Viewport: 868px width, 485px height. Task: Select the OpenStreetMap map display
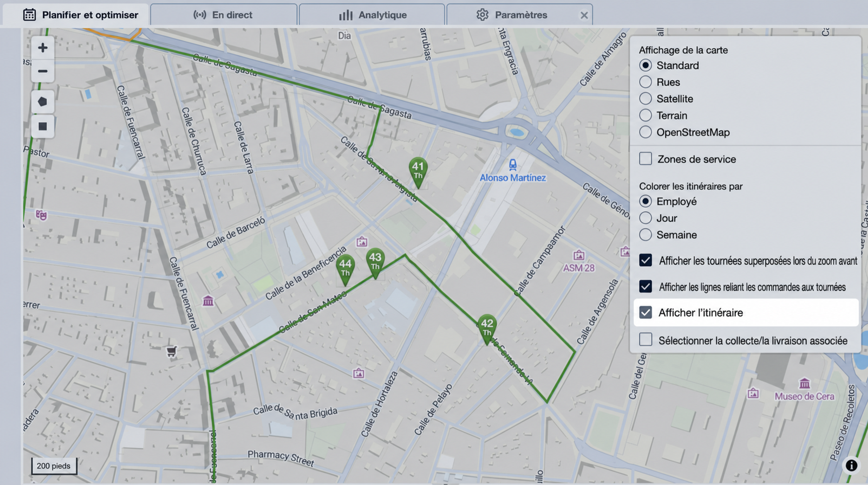(x=645, y=132)
